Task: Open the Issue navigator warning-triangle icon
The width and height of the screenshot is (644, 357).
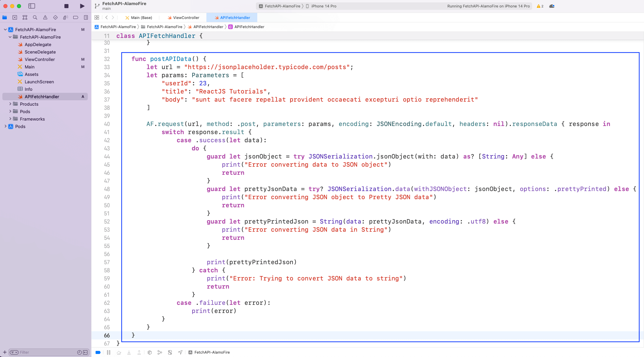Action: pos(45,18)
